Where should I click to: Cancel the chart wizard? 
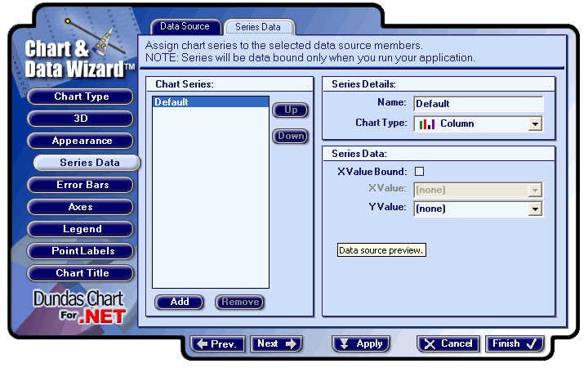448,344
